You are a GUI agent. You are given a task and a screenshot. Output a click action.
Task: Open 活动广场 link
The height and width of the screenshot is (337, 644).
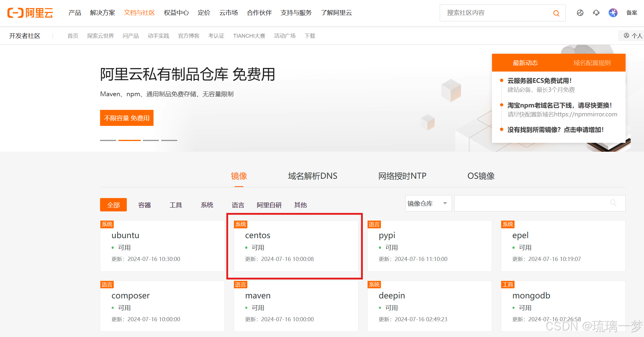(x=285, y=36)
